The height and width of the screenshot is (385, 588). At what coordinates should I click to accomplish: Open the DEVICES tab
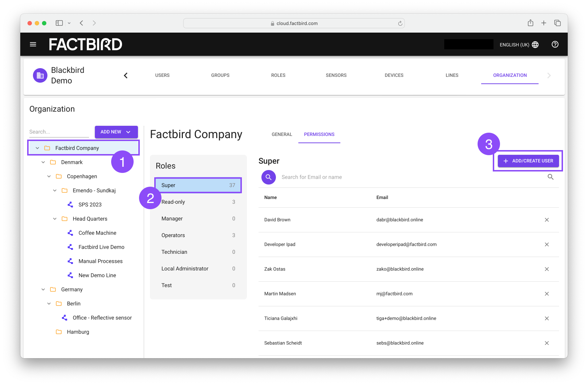(394, 75)
